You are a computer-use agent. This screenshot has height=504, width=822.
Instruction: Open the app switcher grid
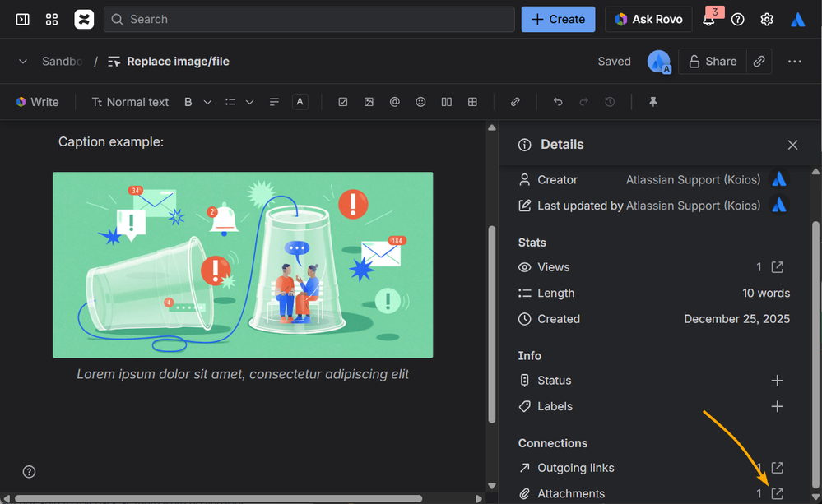pos(52,20)
